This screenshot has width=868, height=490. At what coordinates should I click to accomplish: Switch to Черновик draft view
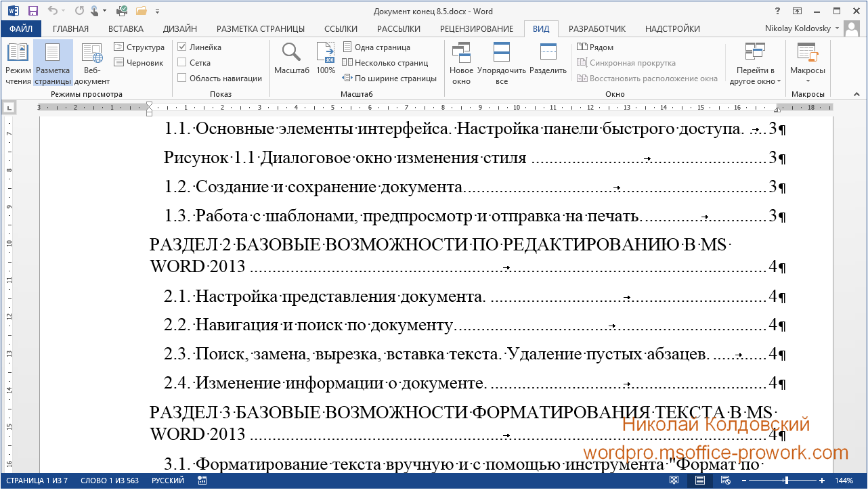pyautogui.click(x=139, y=62)
